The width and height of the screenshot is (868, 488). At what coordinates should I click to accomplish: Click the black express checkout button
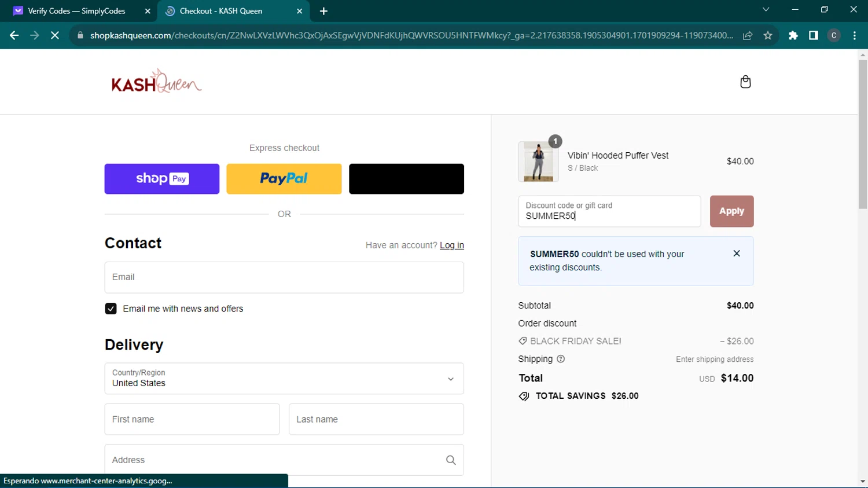tap(406, 179)
